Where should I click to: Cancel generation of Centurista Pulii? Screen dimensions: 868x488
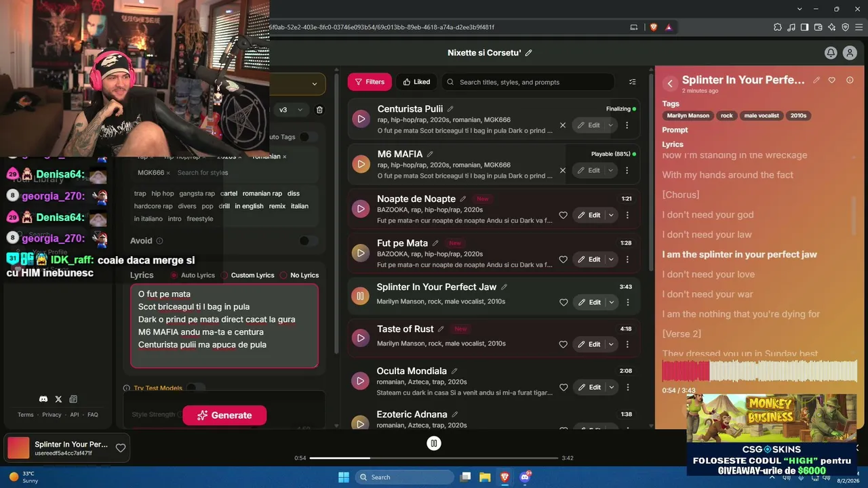[x=563, y=125]
